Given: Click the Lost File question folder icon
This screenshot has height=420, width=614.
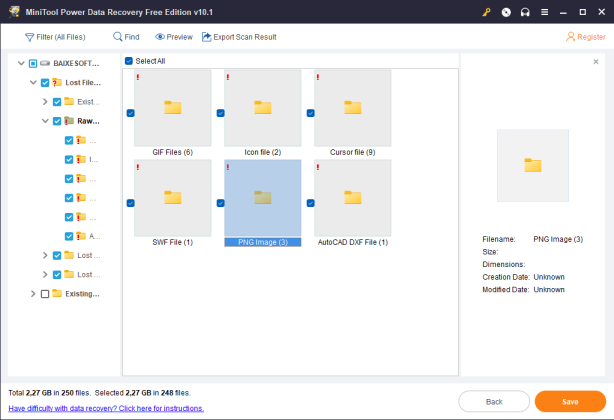Looking at the screenshot, I should (57, 82).
